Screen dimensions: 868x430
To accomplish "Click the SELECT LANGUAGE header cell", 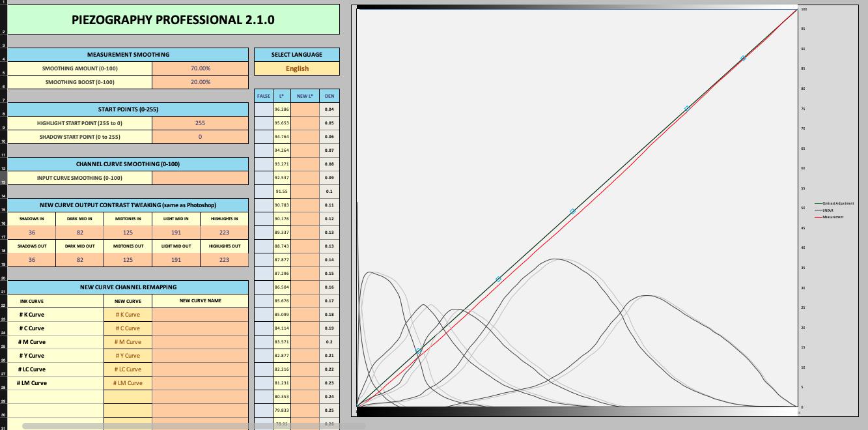I will pos(297,55).
